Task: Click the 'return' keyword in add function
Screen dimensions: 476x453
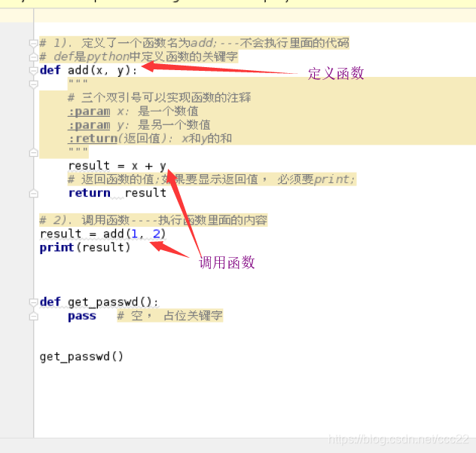Action: tap(89, 193)
